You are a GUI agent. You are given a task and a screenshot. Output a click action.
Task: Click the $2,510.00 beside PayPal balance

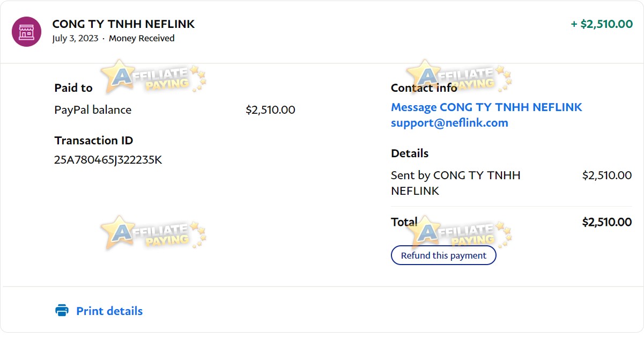270,110
